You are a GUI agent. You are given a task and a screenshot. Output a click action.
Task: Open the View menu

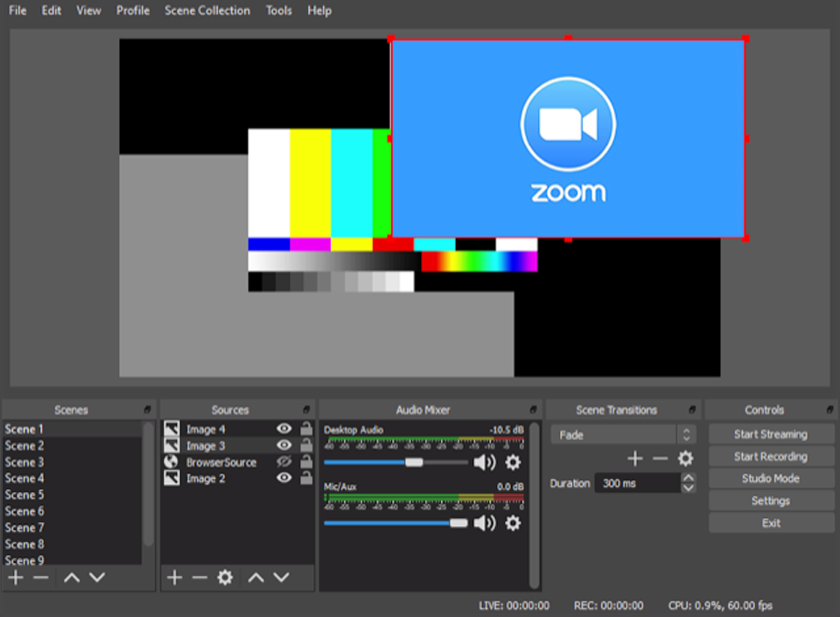click(88, 11)
